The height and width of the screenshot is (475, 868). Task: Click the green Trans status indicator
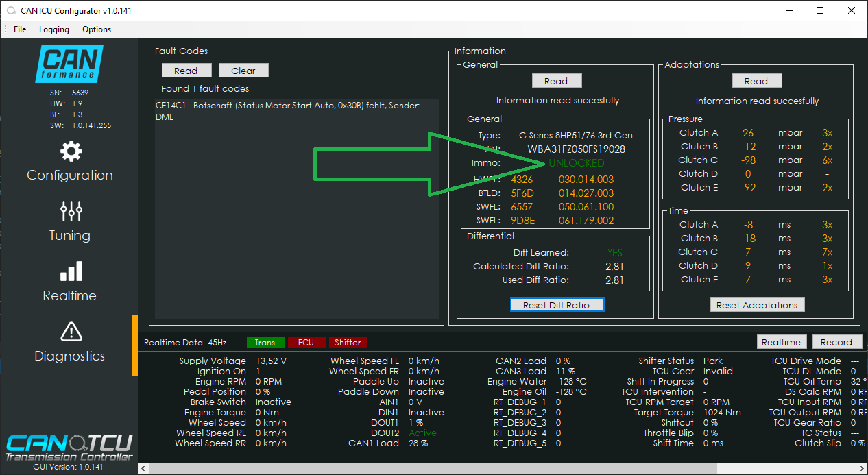click(x=265, y=342)
